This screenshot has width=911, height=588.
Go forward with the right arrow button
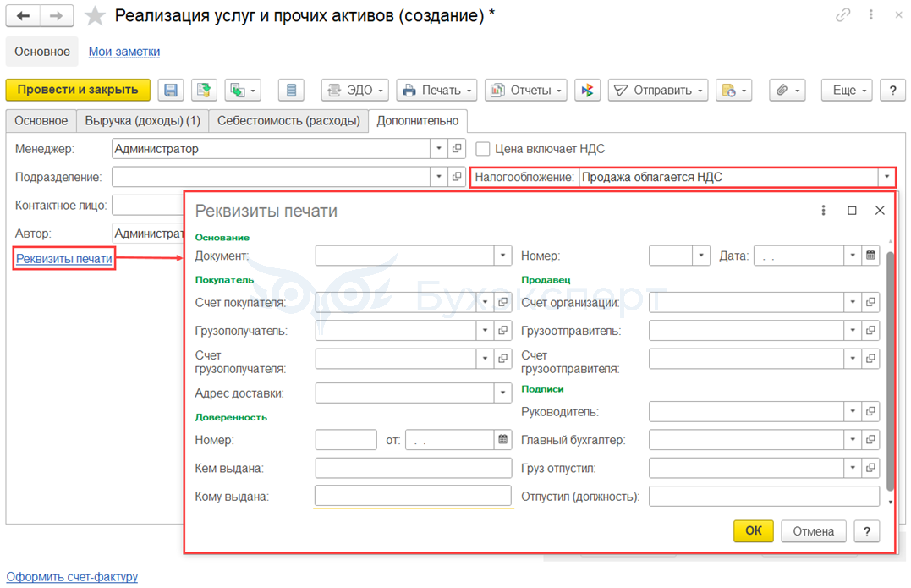57,16
